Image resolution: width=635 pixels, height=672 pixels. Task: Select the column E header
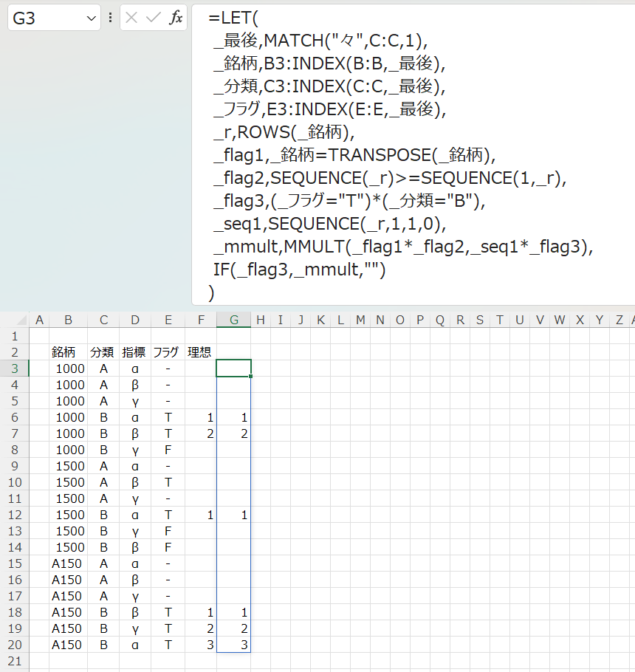point(169,320)
